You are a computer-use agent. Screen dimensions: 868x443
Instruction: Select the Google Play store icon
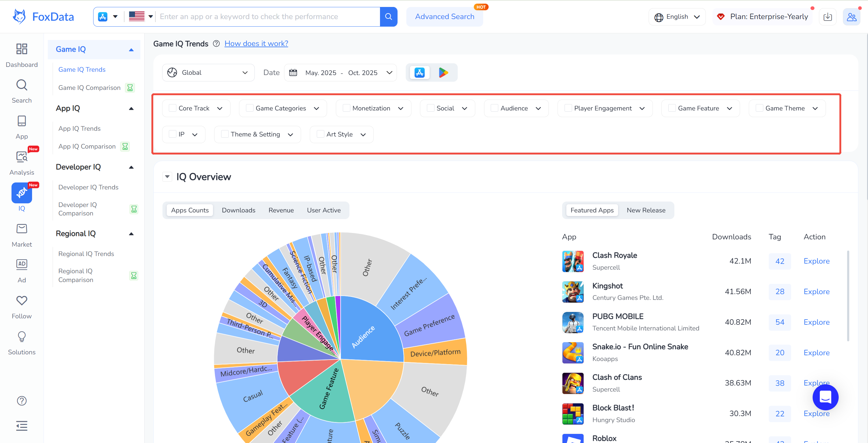click(443, 73)
